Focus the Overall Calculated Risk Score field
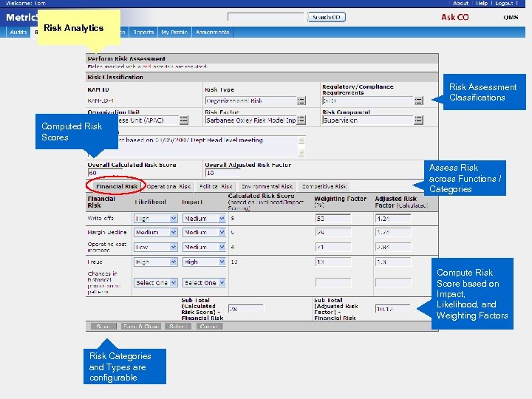Screen dimensions: 532x399 105,173
